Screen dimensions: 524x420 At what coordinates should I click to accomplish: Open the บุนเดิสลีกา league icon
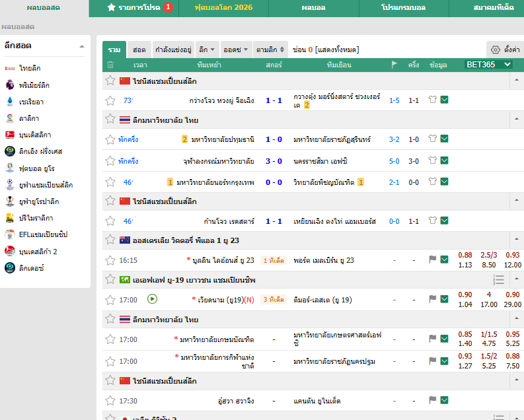pyautogui.click(x=10, y=135)
